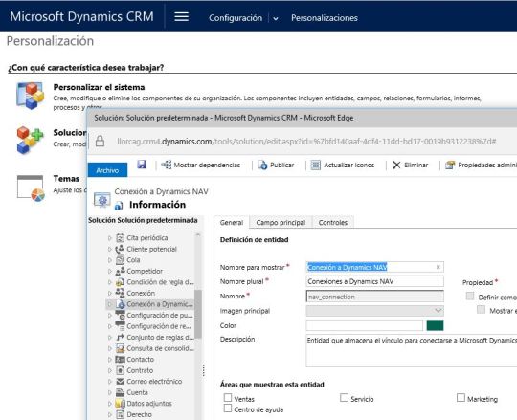The width and height of the screenshot is (517, 420).
Task: Click the Cuenta tree icon
Action: click(121, 392)
